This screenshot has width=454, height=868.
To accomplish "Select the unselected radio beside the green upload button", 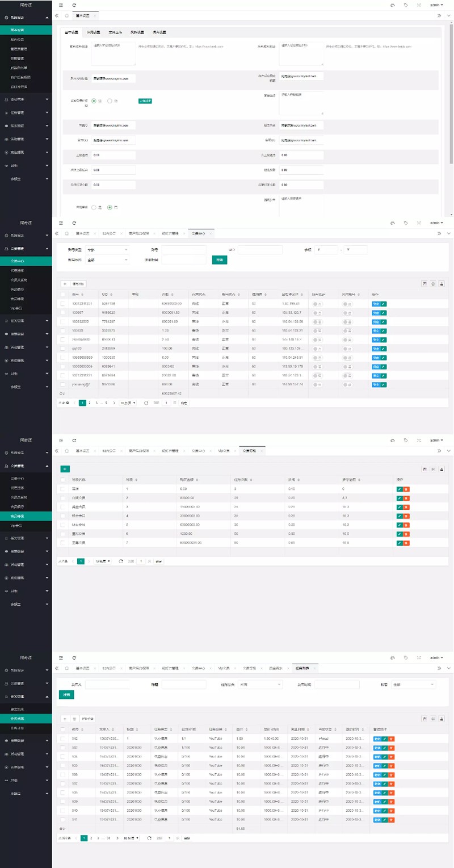I will pos(110,101).
